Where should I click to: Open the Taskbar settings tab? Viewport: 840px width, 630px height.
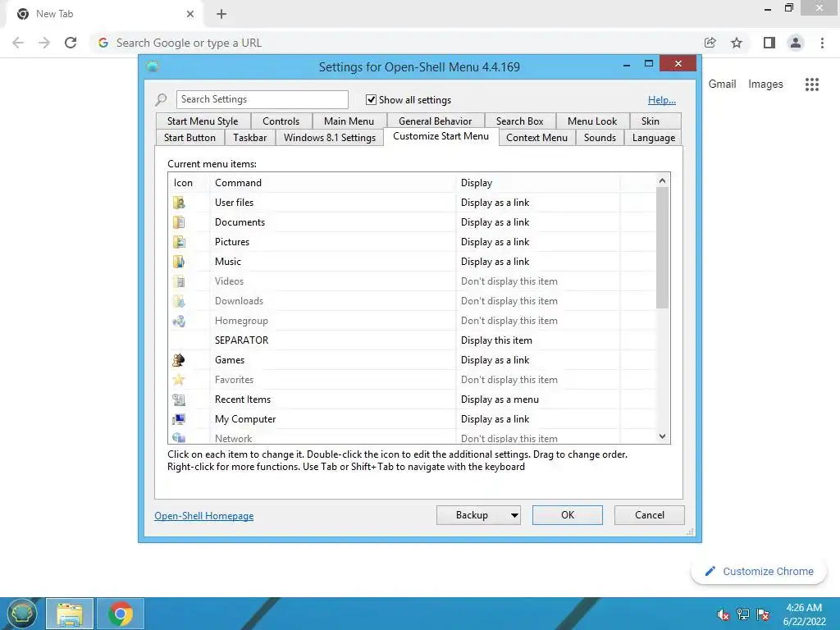click(249, 138)
